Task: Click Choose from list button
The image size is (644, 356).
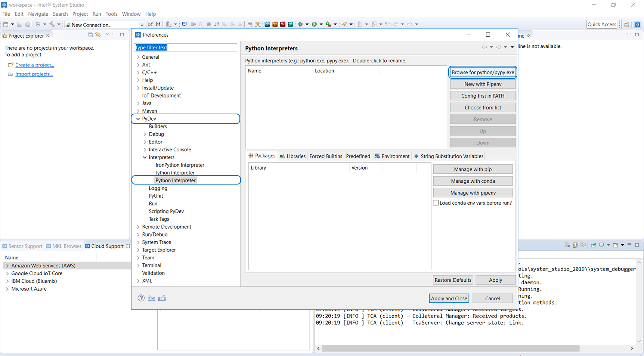Action: point(483,108)
